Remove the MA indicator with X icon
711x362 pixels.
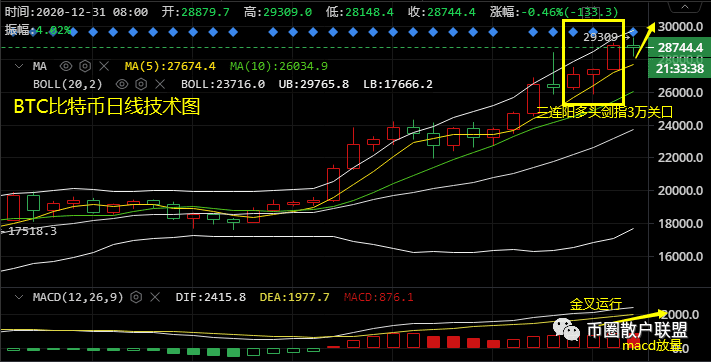coord(104,66)
